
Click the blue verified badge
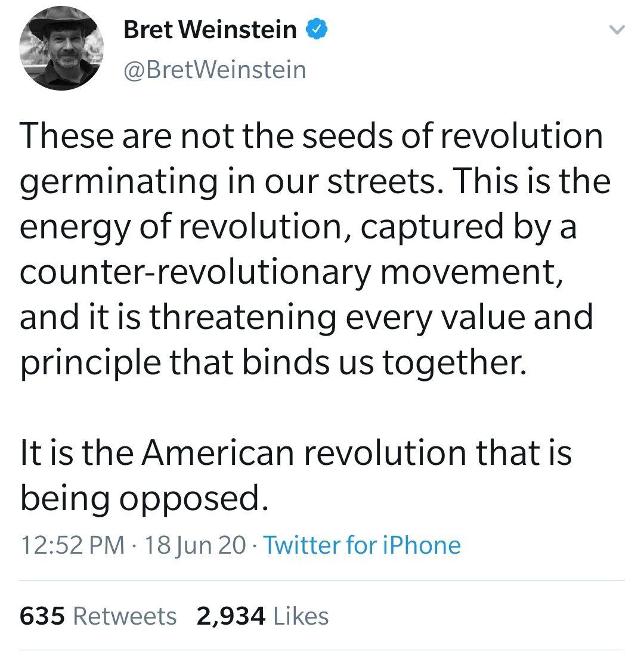(317, 29)
